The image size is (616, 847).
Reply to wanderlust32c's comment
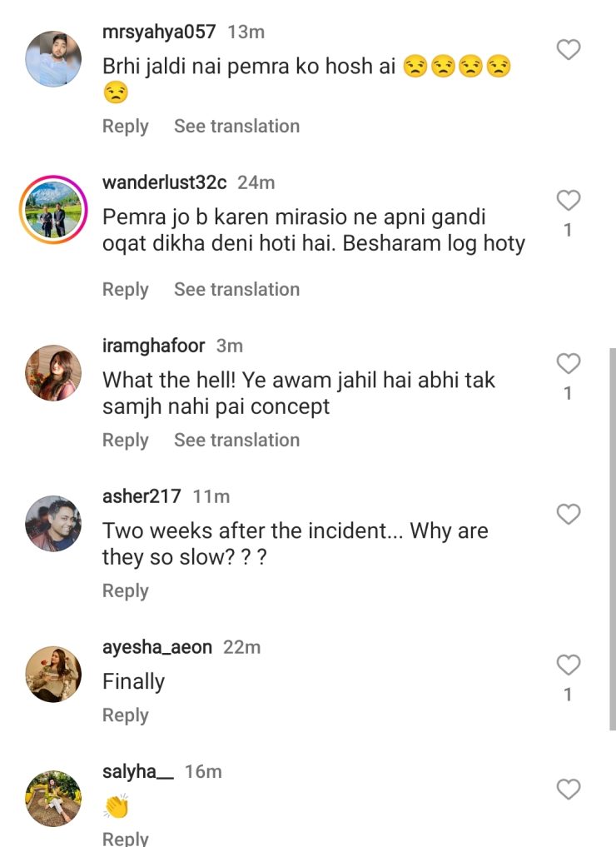click(125, 290)
